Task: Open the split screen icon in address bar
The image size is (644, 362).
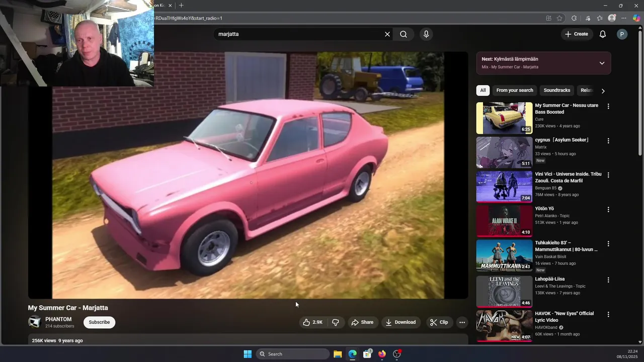Action: pos(548,18)
